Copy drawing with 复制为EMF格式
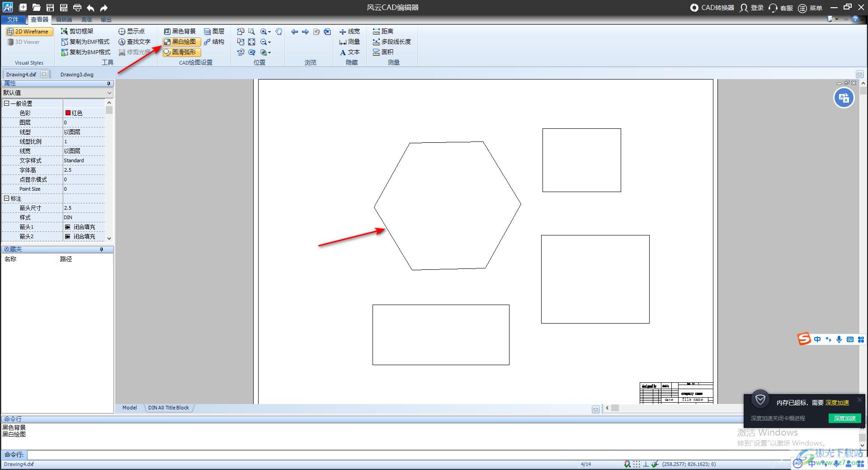This screenshot has height=470, width=868. point(85,42)
